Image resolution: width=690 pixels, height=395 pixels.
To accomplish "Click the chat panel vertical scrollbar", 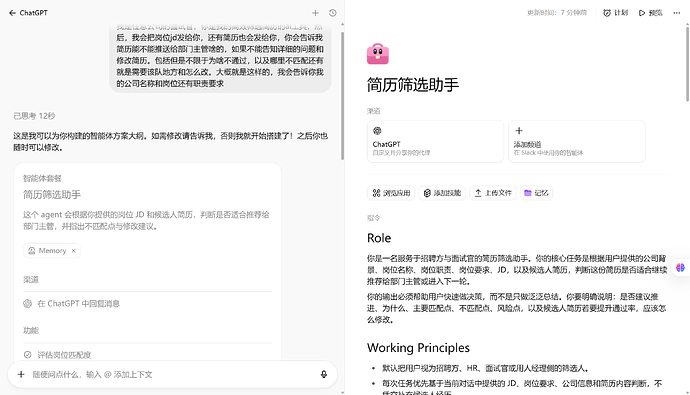I will click(x=342, y=96).
